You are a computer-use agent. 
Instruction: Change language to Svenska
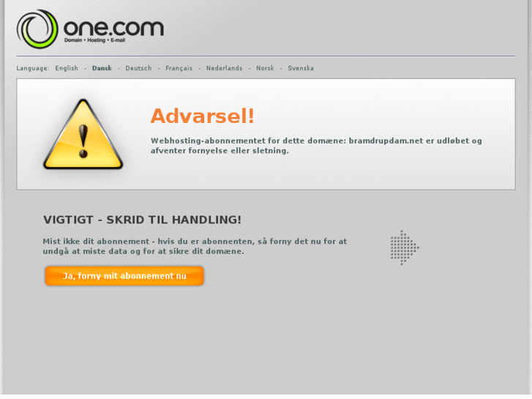coord(301,68)
